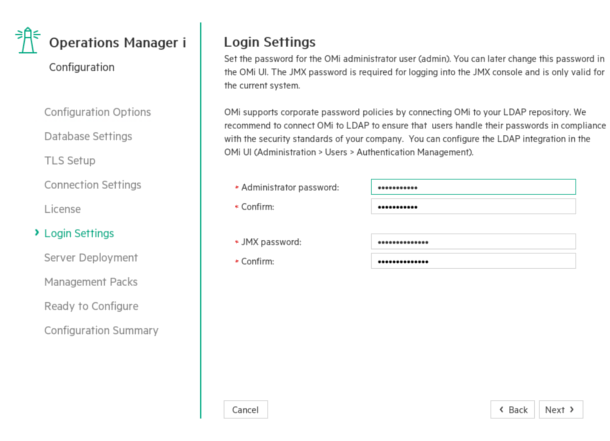Click the Configuration subtitle text

click(x=82, y=67)
